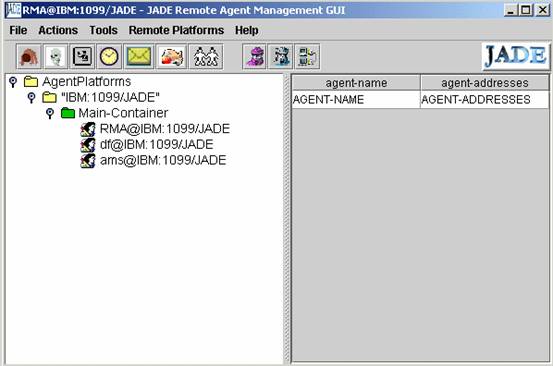Click the clone agent twin-figures icon
This screenshot has width=553, height=366.
click(206, 56)
